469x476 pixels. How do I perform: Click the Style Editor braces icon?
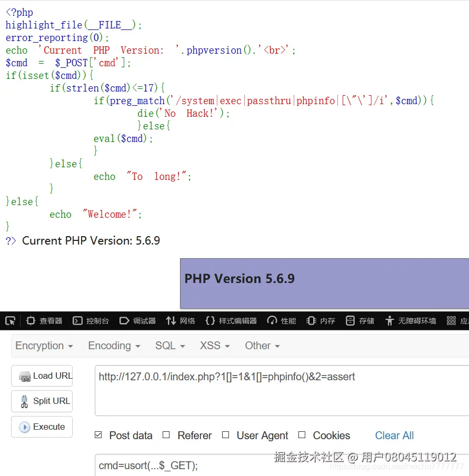pyautogui.click(x=210, y=321)
